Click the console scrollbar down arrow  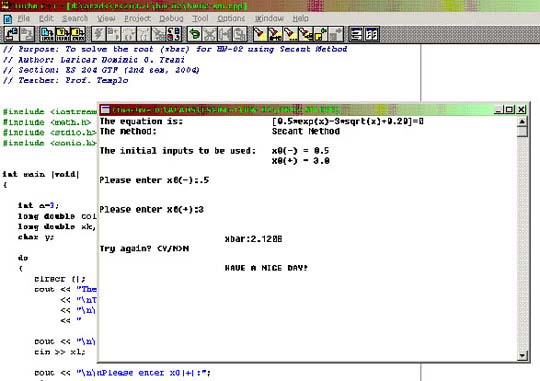522,355
